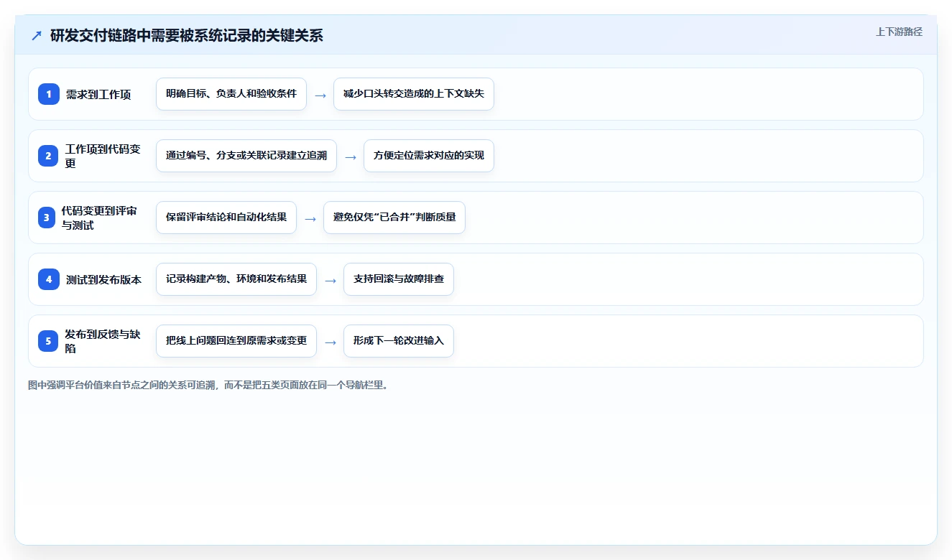Image resolution: width=952 pixels, height=560 pixels.
Task: Click the 记录构建产物、环境和发布结果 chip
Action: (x=236, y=279)
